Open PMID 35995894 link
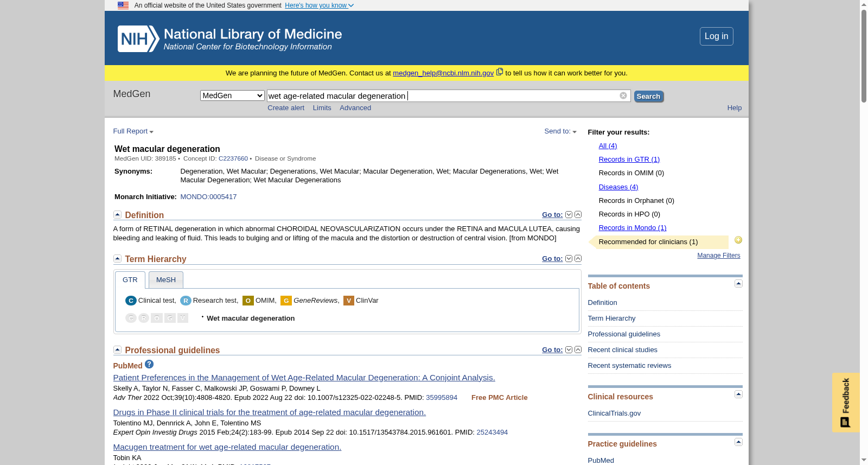Image resolution: width=868 pixels, height=465 pixels. (442, 398)
